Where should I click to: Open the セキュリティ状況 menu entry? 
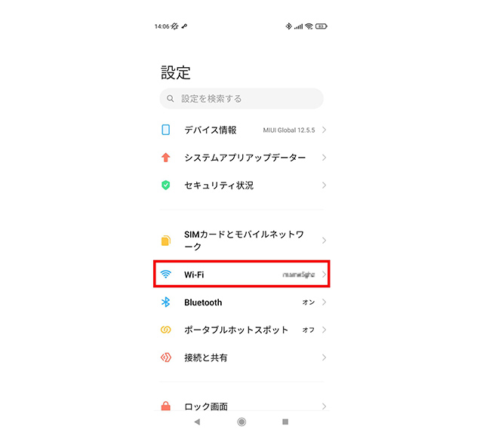241,185
